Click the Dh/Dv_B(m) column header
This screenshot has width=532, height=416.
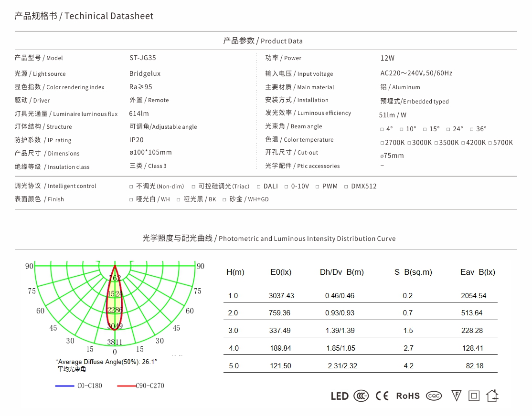(341, 272)
